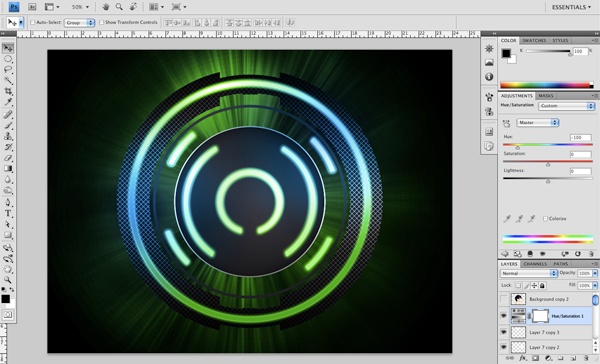Open the Master channel dropdown

point(538,122)
